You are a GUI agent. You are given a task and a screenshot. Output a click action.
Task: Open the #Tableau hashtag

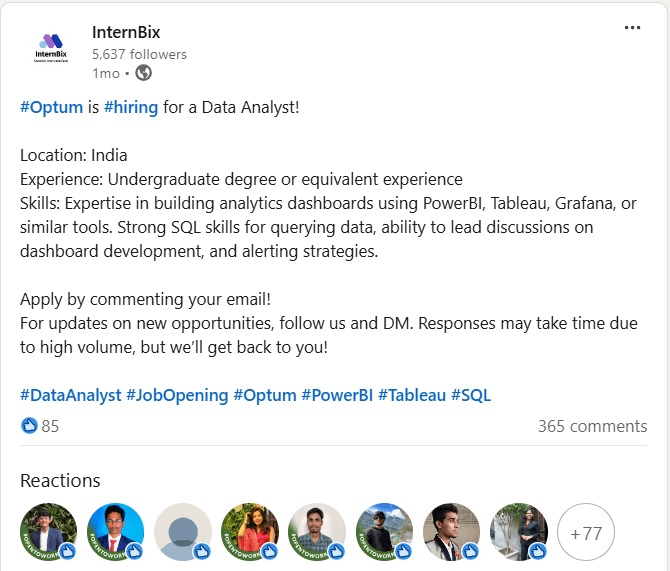(412, 395)
